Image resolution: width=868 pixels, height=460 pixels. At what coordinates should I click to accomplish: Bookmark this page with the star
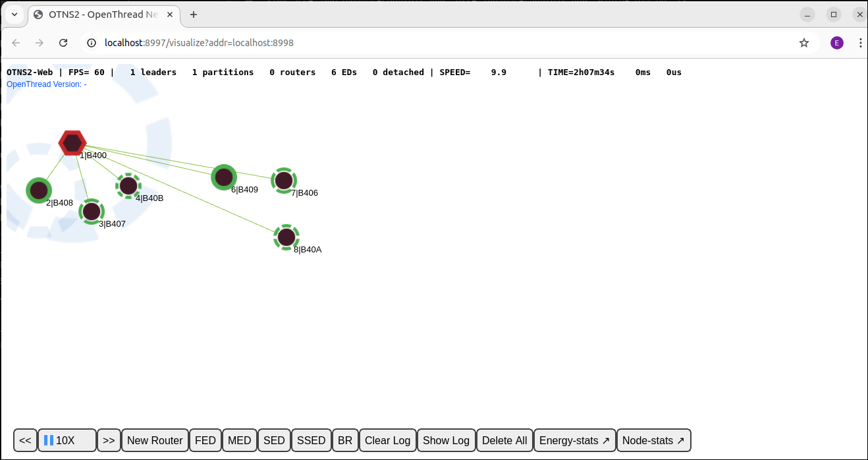coord(804,42)
